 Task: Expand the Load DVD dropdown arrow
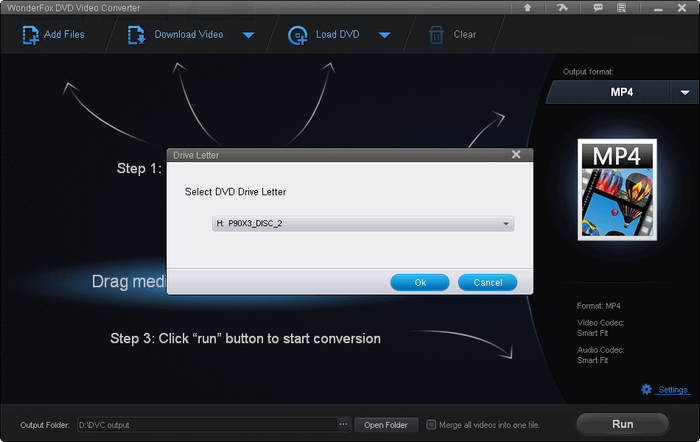tap(384, 35)
